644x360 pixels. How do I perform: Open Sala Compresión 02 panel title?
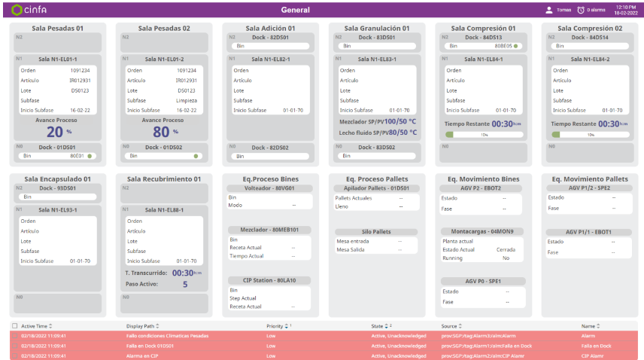point(590,29)
